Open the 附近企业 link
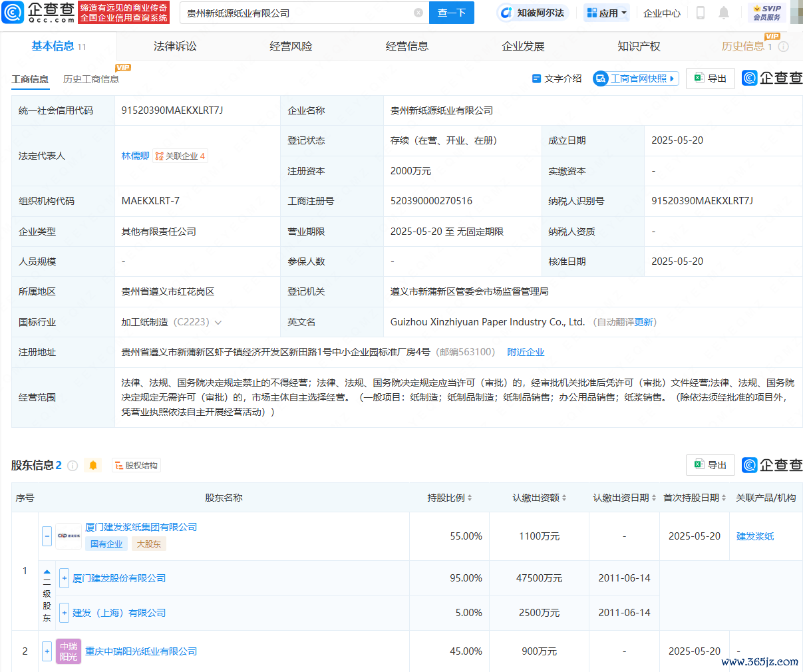The height and width of the screenshot is (672, 803). [526, 352]
